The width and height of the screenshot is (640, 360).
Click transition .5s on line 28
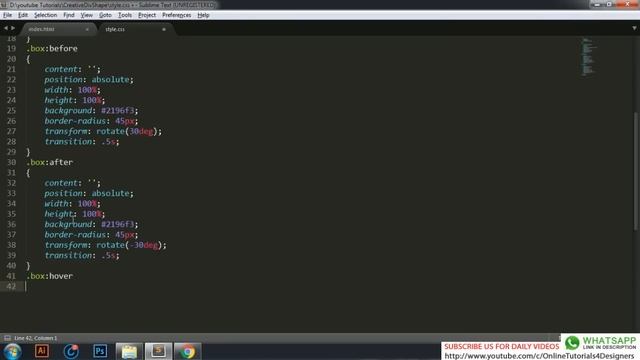pyautogui.click(x=82, y=142)
